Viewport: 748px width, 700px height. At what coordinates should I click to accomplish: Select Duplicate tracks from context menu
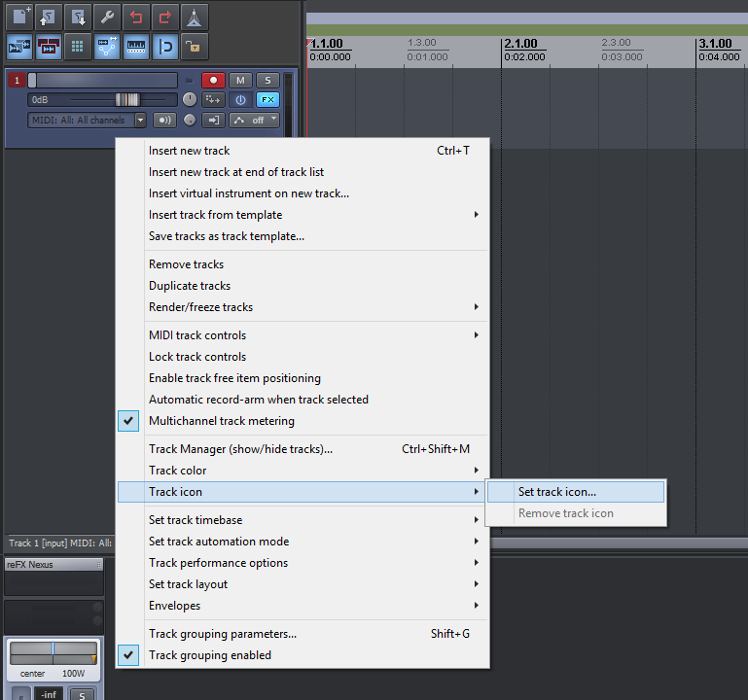click(190, 286)
